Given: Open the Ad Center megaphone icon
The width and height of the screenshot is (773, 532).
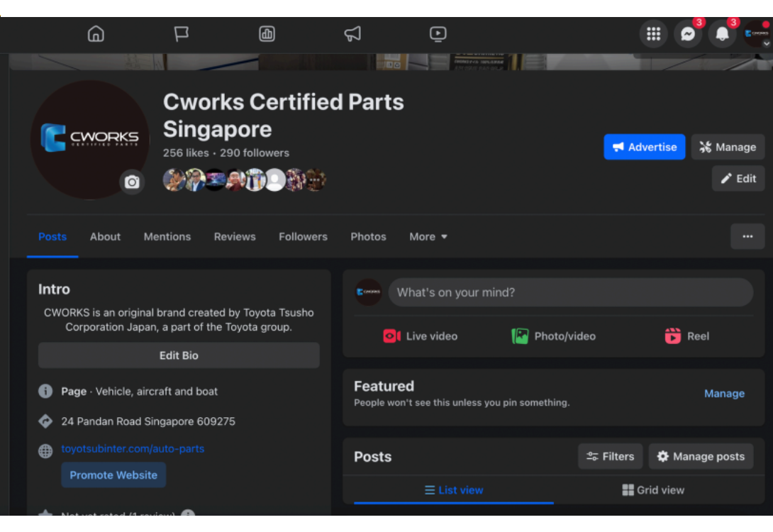Looking at the screenshot, I should pyautogui.click(x=352, y=34).
